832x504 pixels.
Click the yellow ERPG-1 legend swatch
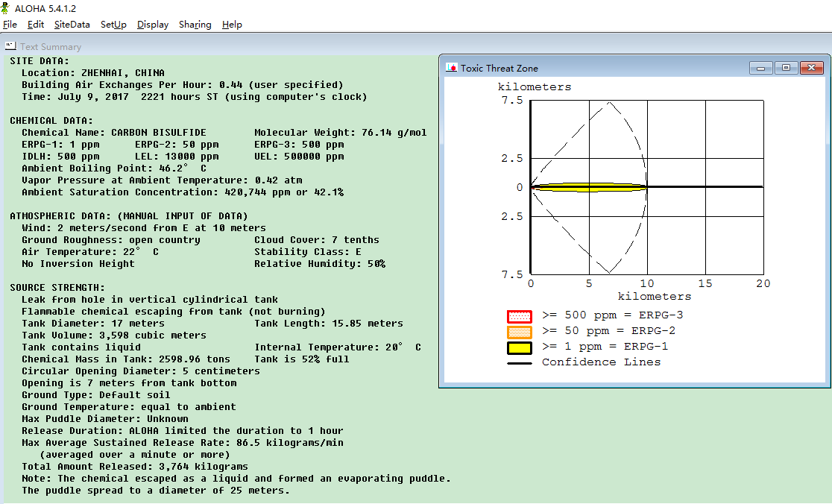520,348
